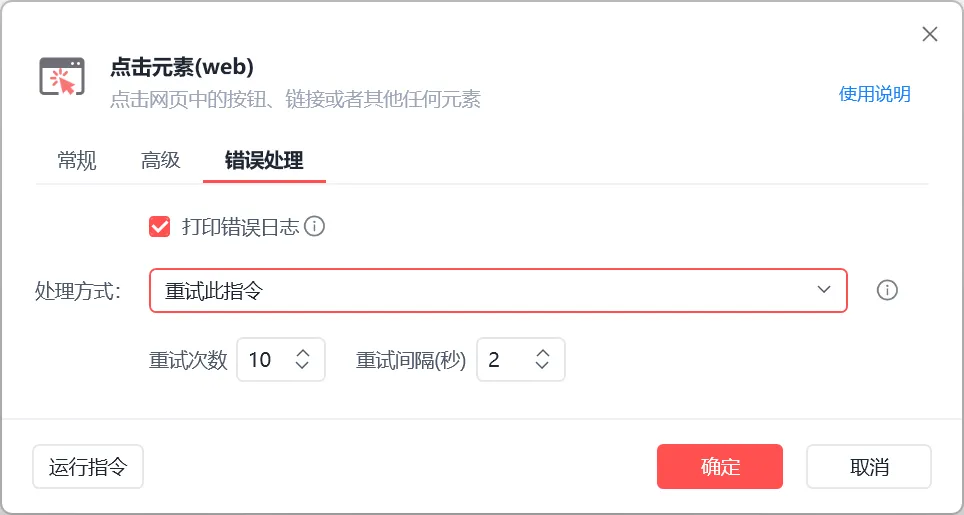964x515 pixels.
Task: Open the 处理方式 combo box showing 重试此指令
Action: tap(480, 290)
